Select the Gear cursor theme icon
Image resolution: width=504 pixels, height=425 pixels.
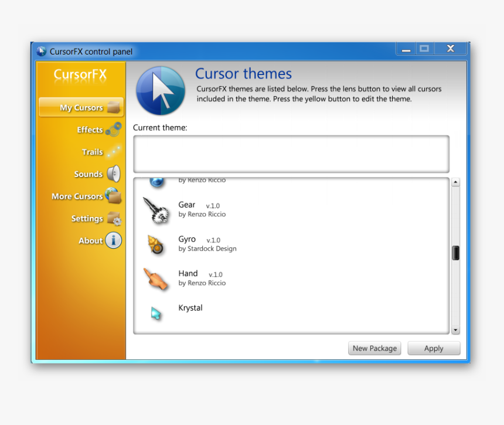pos(156,210)
